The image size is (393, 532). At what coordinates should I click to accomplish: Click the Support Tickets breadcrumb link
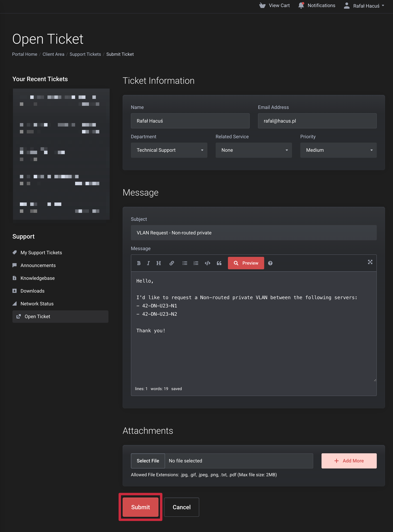tap(85, 54)
